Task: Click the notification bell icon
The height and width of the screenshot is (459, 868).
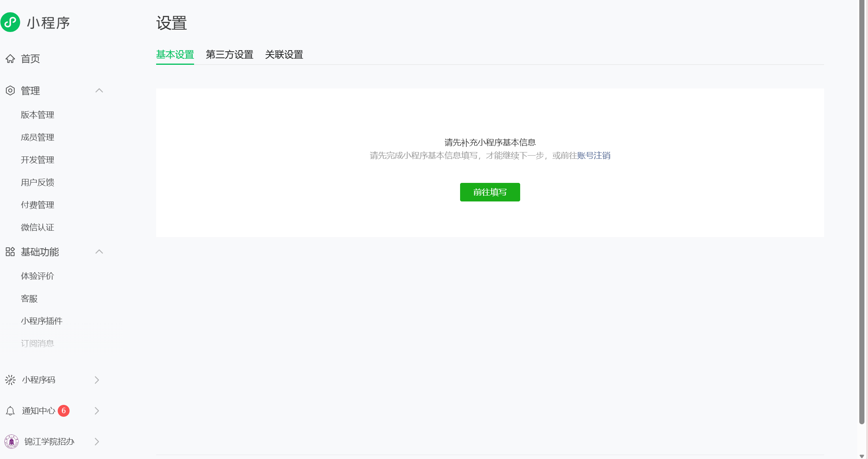Action: tap(10, 411)
